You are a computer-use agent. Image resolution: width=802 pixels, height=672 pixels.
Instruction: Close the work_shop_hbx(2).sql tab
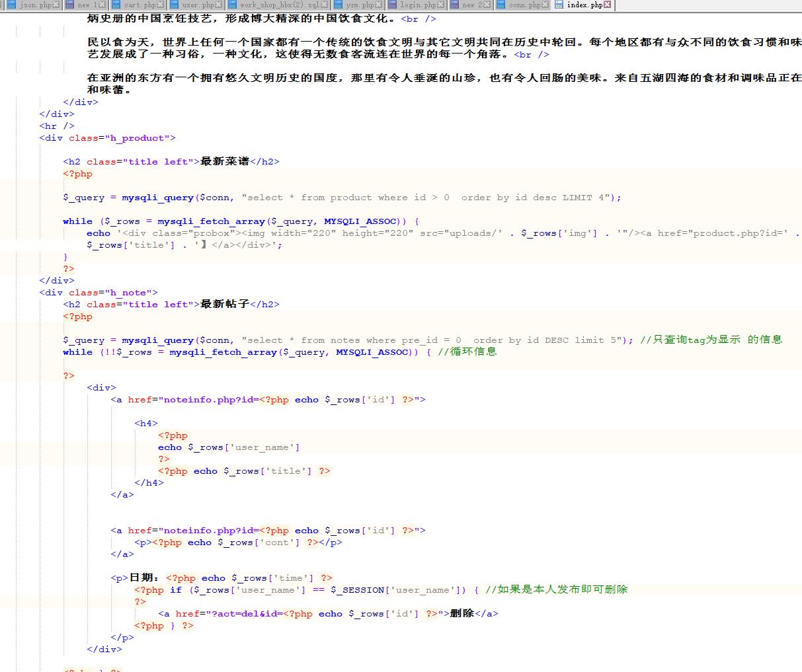click(x=325, y=5)
